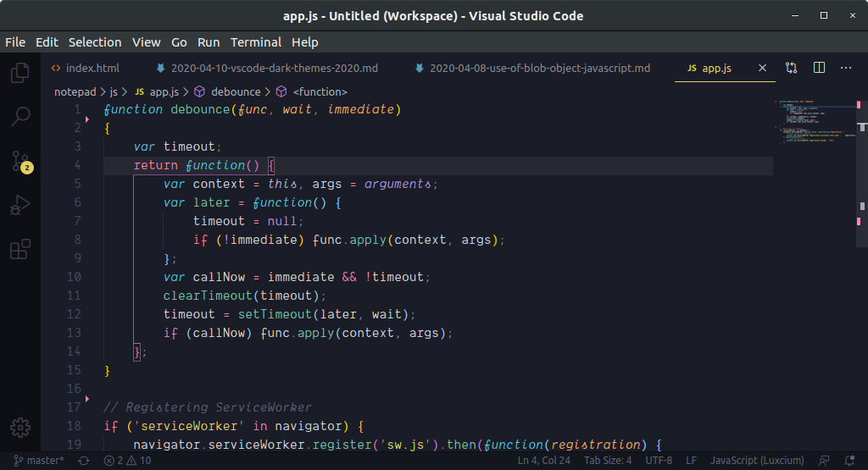Open the Search view in activity bar
This screenshot has width=868, height=470.
click(20, 116)
